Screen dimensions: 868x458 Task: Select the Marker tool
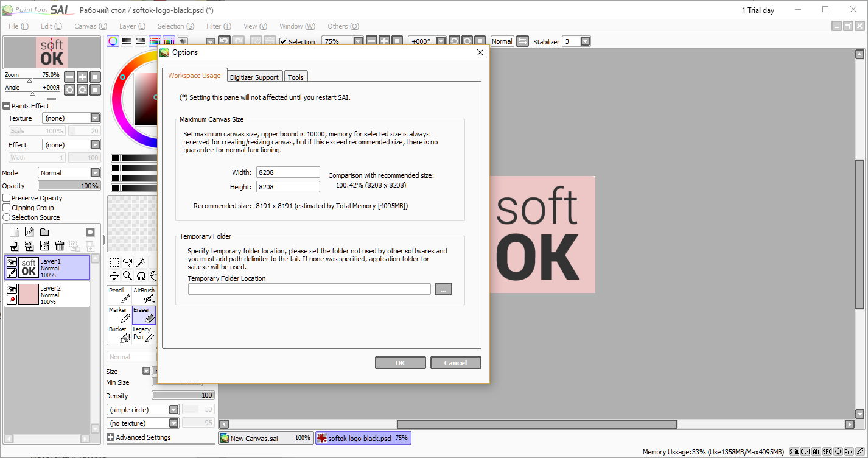(119, 315)
